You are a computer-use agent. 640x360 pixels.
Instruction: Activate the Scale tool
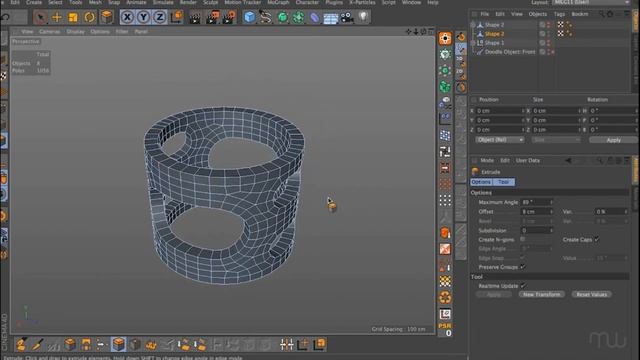(73, 17)
